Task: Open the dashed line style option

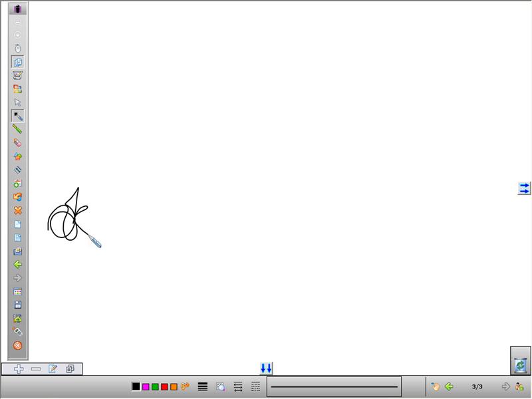Action: click(255, 387)
